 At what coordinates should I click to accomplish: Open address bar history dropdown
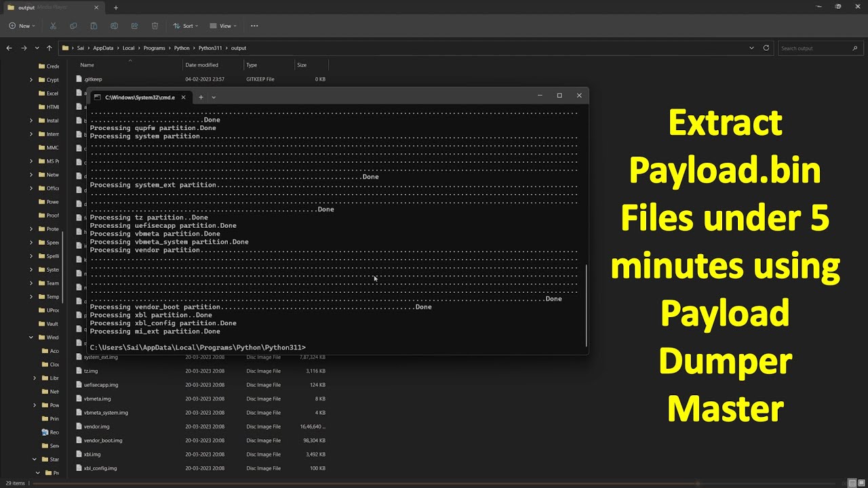coord(751,48)
